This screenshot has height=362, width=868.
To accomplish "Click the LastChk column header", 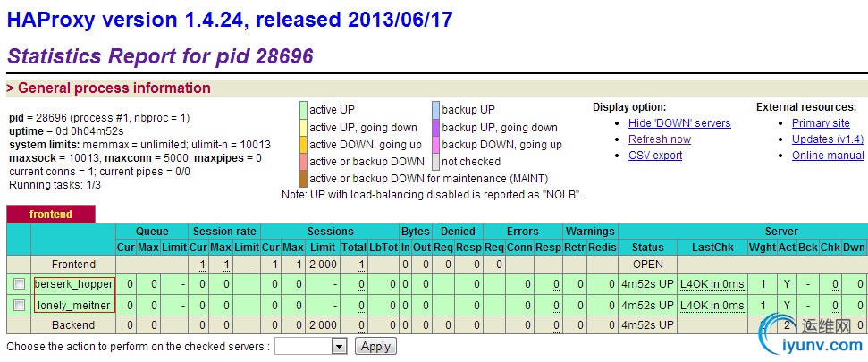I will click(x=712, y=248).
